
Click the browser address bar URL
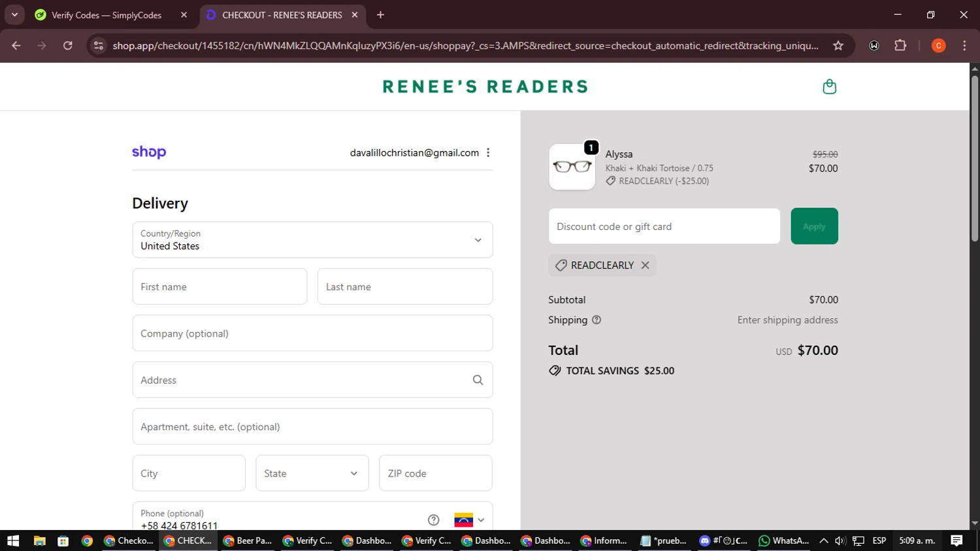pyautogui.click(x=465, y=46)
